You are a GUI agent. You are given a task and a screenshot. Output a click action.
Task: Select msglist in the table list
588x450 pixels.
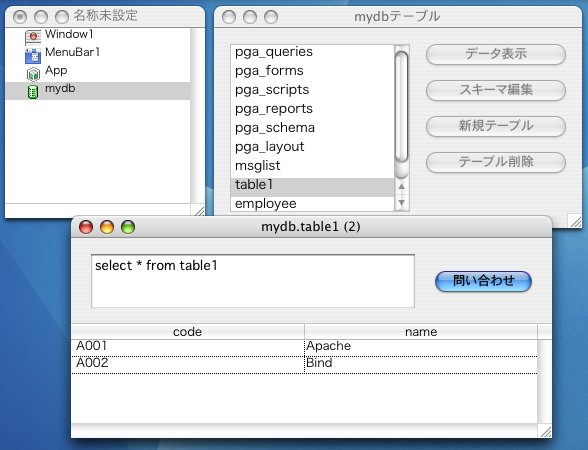[x=312, y=166]
